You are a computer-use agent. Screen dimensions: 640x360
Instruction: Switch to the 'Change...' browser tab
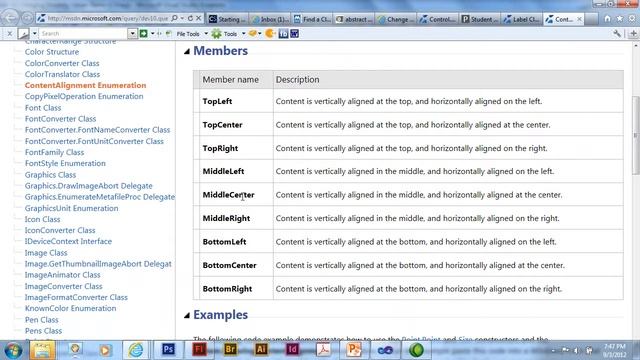tap(396, 19)
